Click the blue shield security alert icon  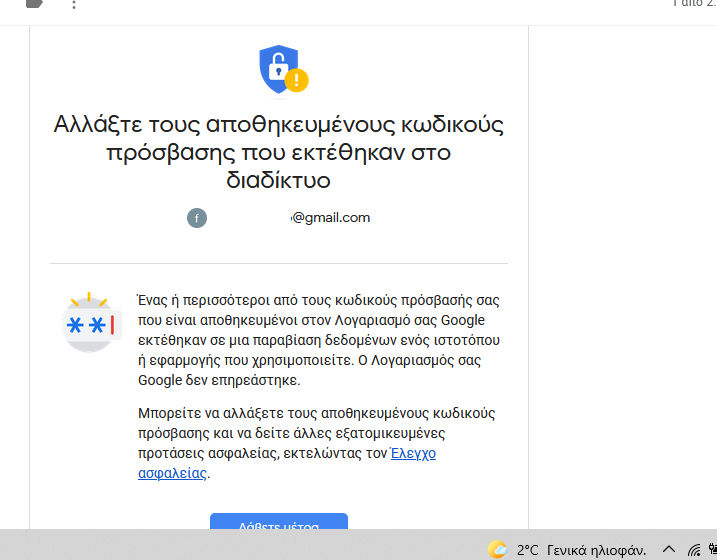(284, 69)
